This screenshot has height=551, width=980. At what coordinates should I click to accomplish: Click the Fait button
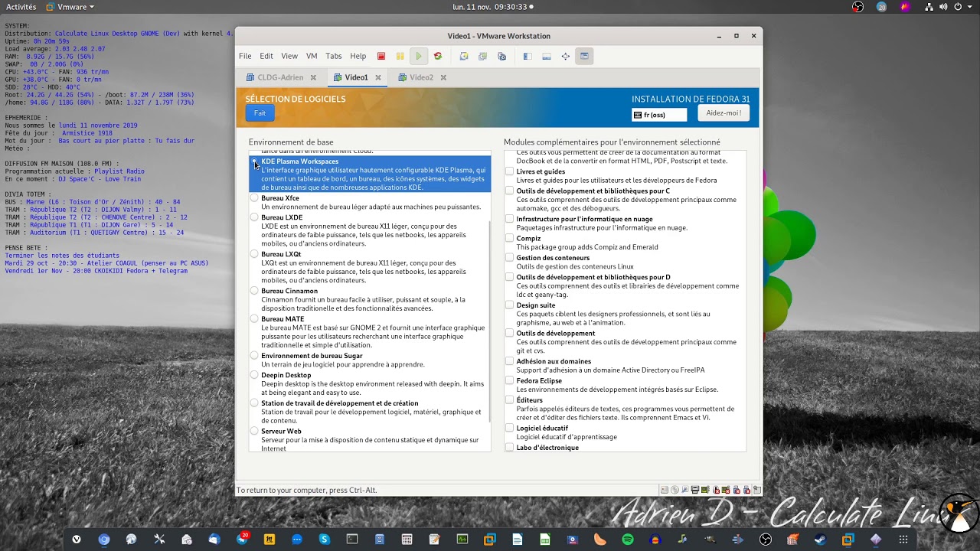pos(260,113)
